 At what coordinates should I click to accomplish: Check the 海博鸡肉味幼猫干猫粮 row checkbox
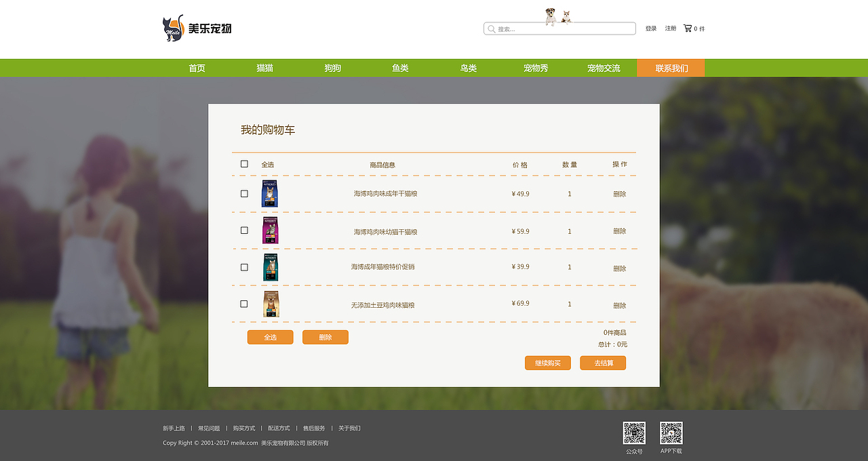click(x=244, y=230)
